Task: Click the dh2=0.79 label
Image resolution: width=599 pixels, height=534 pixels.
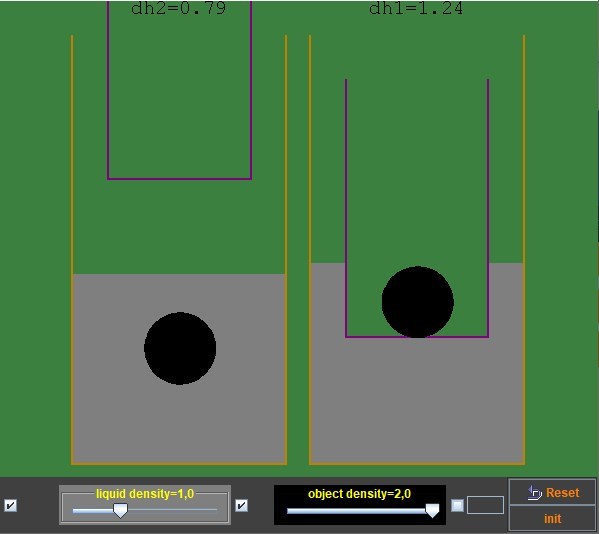Action: click(178, 8)
